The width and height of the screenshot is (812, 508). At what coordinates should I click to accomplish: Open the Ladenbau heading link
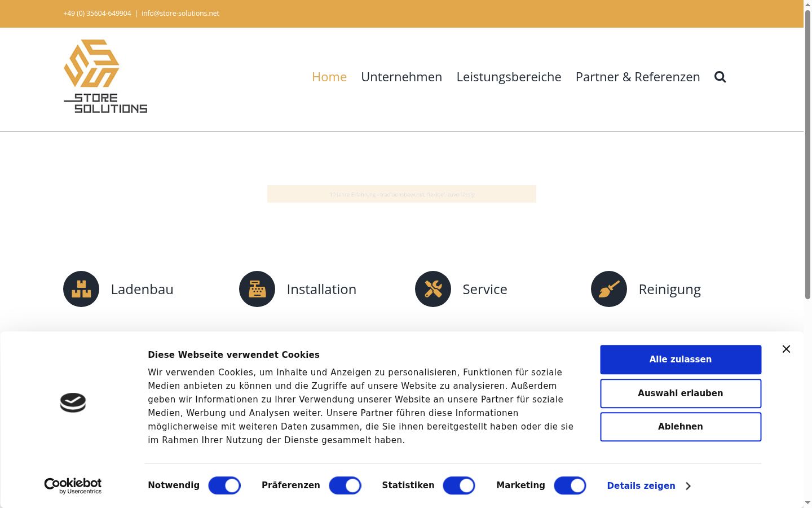[x=142, y=290]
